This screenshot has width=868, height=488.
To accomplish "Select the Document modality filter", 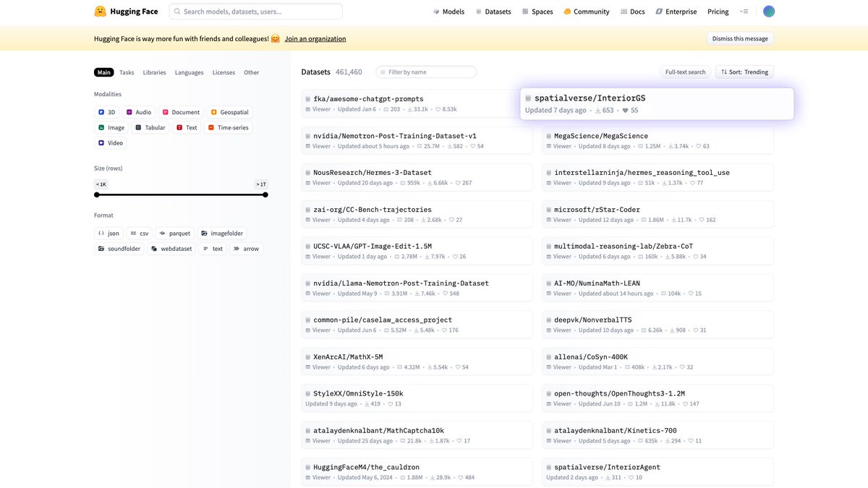I will (182, 112).
